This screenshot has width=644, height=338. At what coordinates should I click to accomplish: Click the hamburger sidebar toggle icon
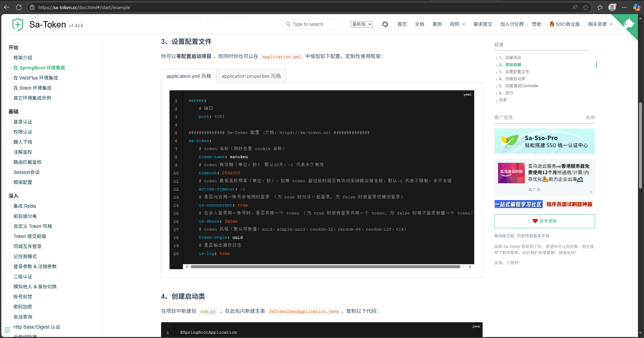click(x=7, y=330)
